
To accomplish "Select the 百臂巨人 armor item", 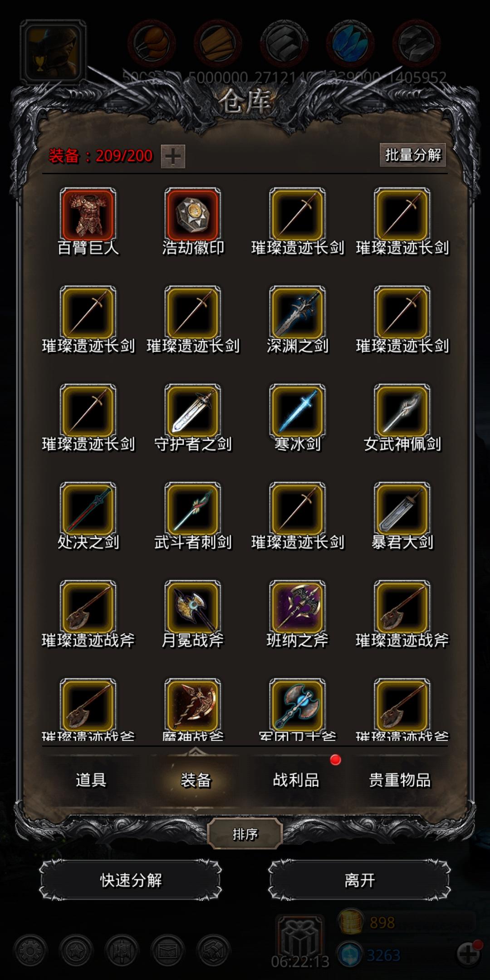I will click(88, 215).
